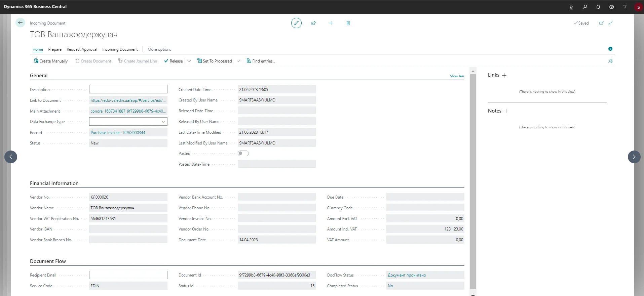Expand the Release options arrow

pos(189,61)
